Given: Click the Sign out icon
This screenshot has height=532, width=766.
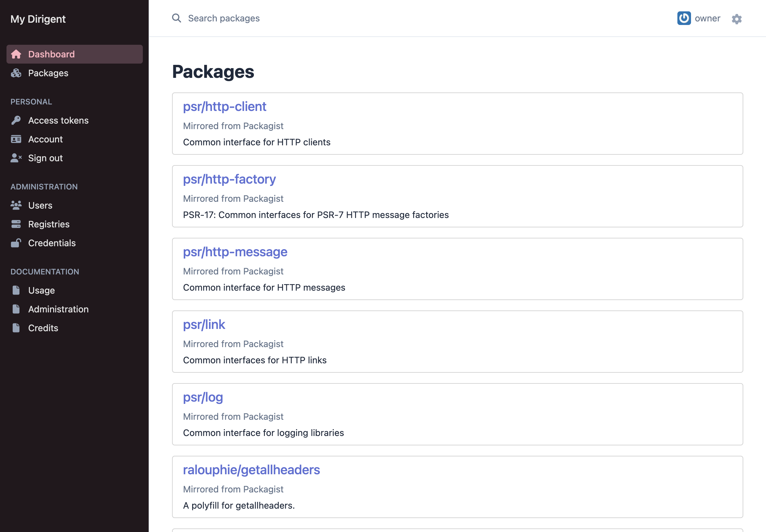Looking at the screenshot, I should point(16,158).
